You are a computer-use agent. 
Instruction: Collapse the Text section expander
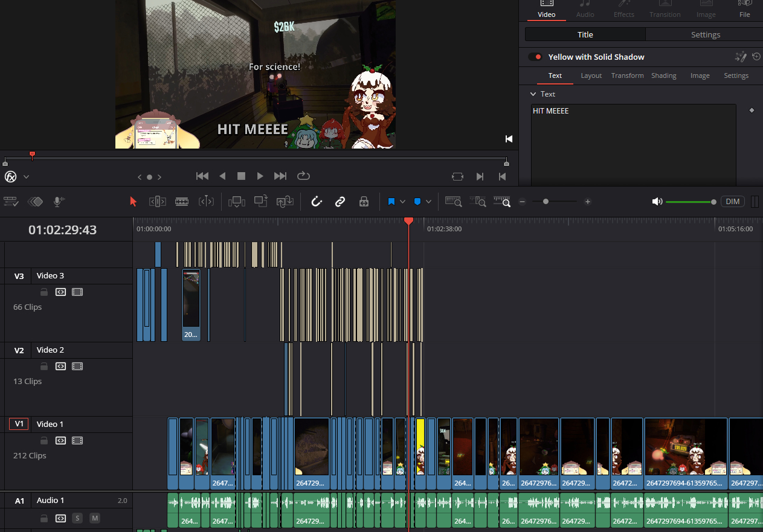[x=533, y=94]
